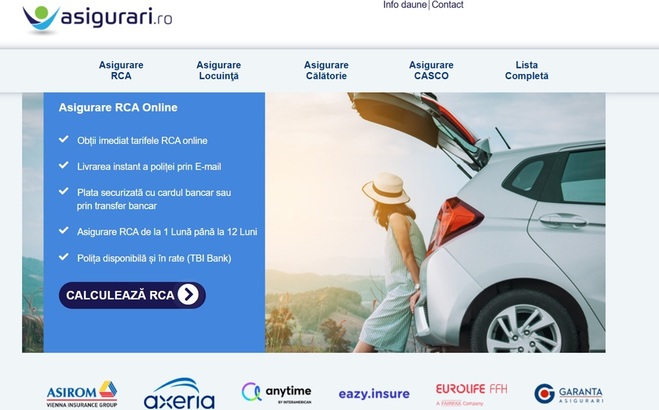Select the Garanta Asigurari logo
The image size is (659, 410).
[x=568, y=394]
